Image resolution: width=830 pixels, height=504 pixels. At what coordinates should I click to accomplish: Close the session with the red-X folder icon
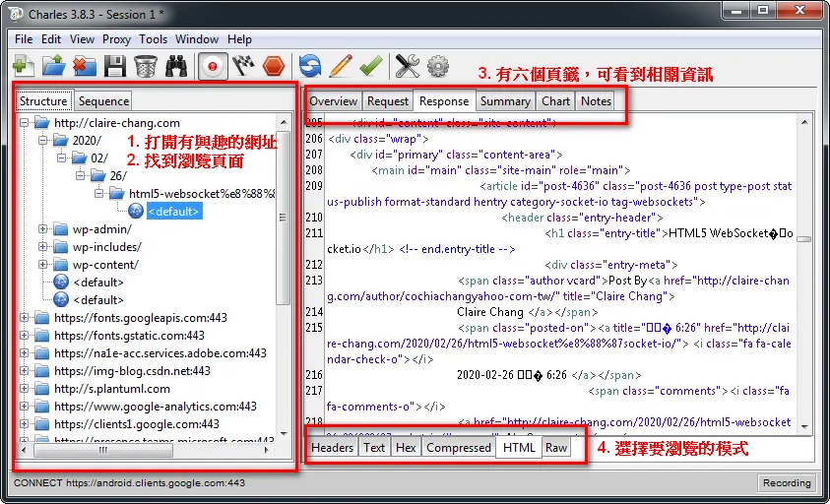(84, 67)
